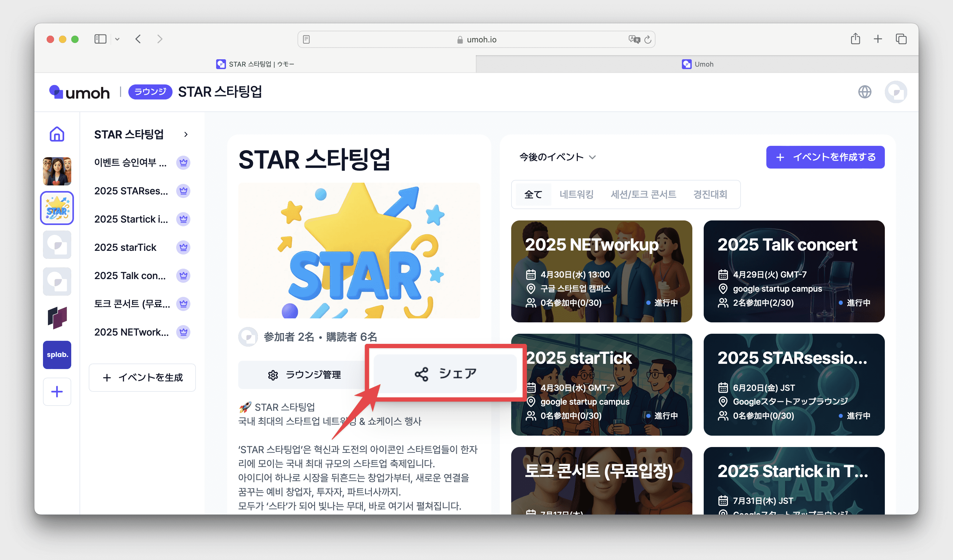Open the user profile avatar
This screenshot has height=560, width=953.
pos(895,92)
